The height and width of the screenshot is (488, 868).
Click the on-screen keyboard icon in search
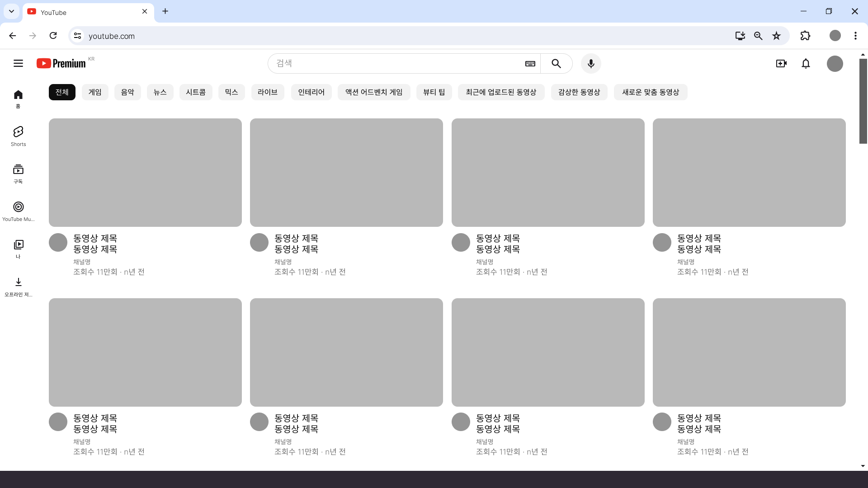point(530,64)
